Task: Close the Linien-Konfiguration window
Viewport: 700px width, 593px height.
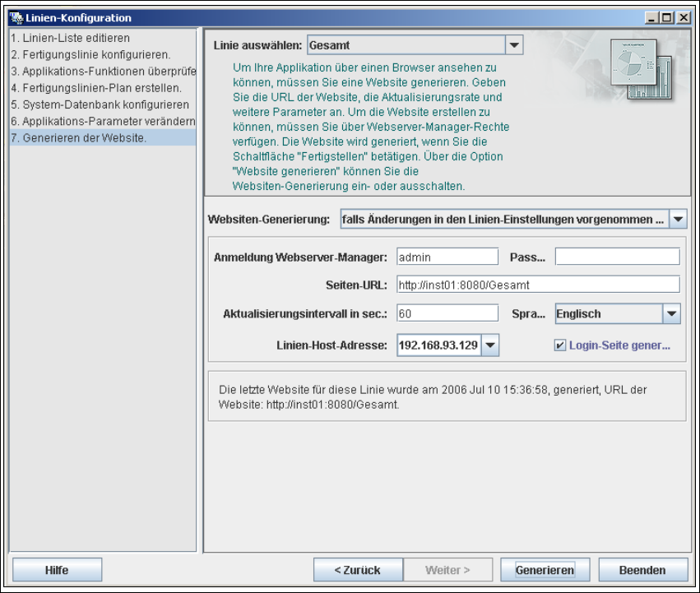Action: click(684, 18)
